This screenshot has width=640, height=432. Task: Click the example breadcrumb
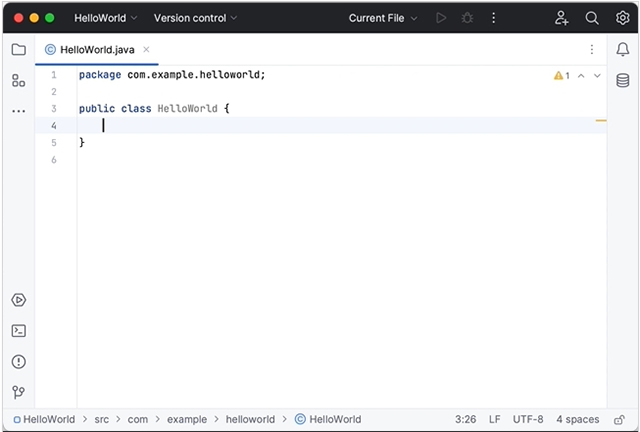pos(187,419)
